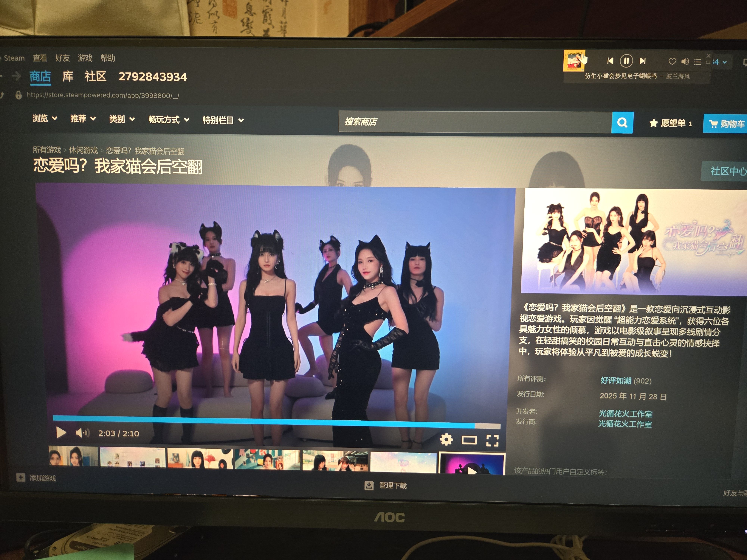Open video settings gear icon

point(446,439)
